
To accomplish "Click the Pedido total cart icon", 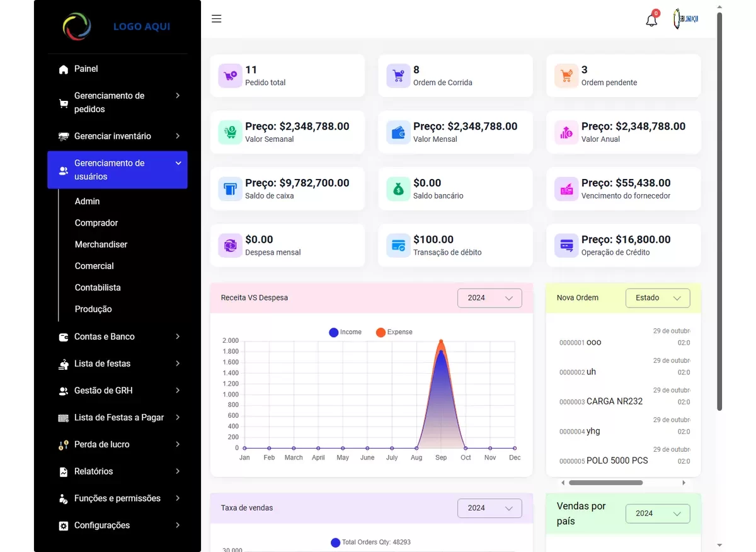I will 230,76.
